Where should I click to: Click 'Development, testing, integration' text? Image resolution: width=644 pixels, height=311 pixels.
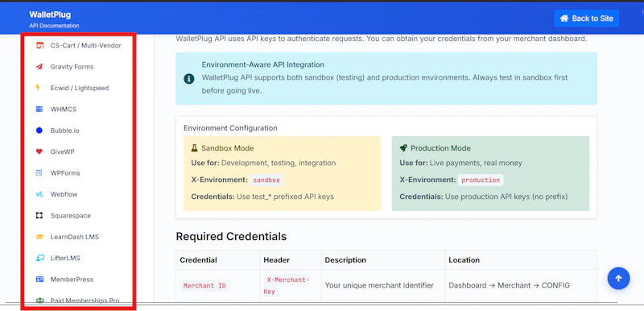click(279, 163)
